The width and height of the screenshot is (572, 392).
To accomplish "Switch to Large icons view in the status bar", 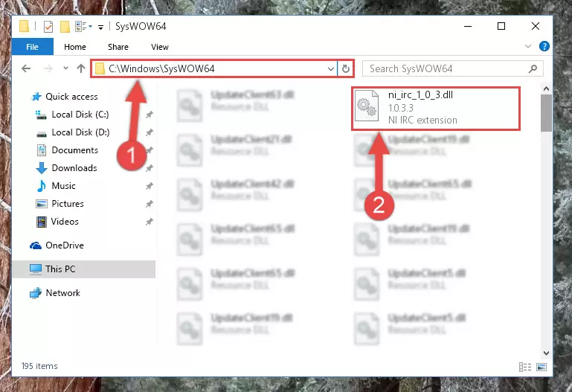I will click(x=542, y=367).
